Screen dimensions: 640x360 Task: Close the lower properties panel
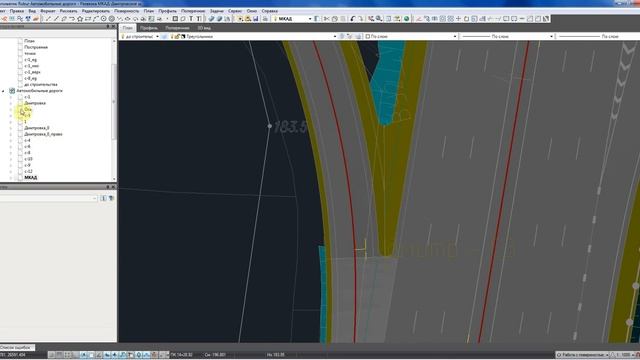click(x=113, y=187)
